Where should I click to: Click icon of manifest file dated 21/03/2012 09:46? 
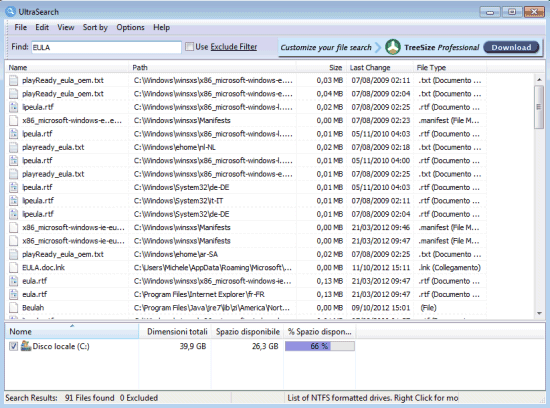13,228
